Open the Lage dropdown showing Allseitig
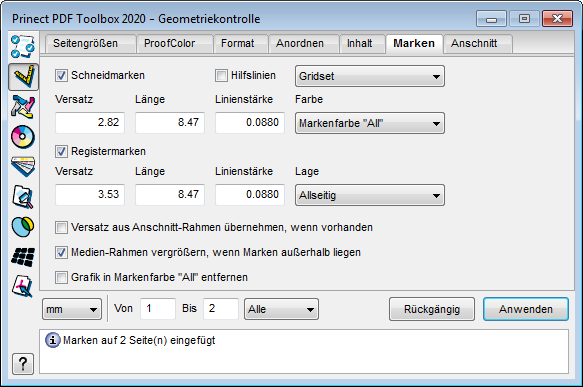 click(x=370, y=195)
